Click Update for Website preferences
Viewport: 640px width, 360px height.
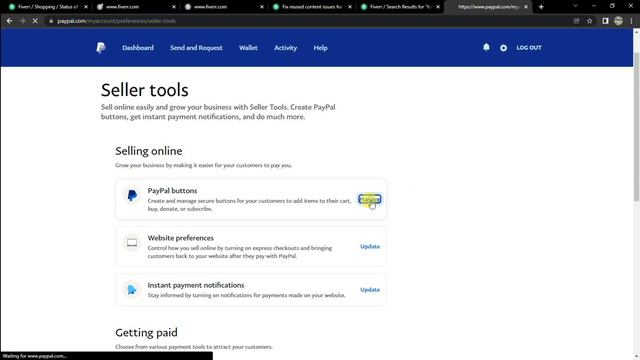tap(370, 247)
